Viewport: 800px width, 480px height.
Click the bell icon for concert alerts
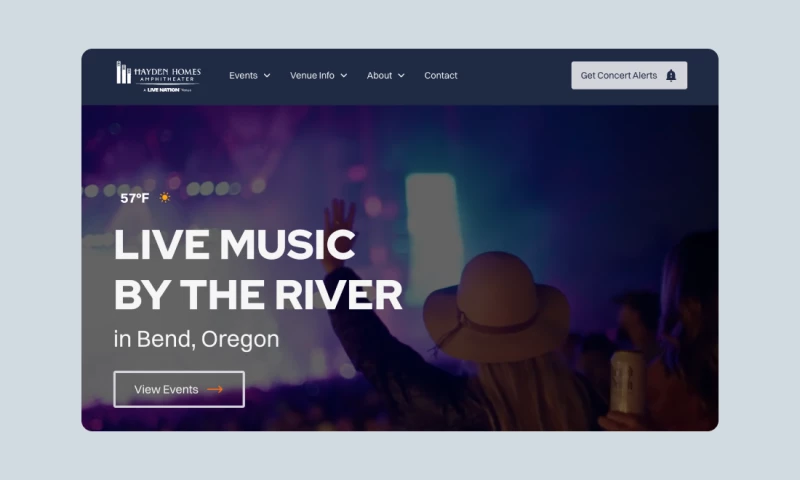tap(671, 75)
